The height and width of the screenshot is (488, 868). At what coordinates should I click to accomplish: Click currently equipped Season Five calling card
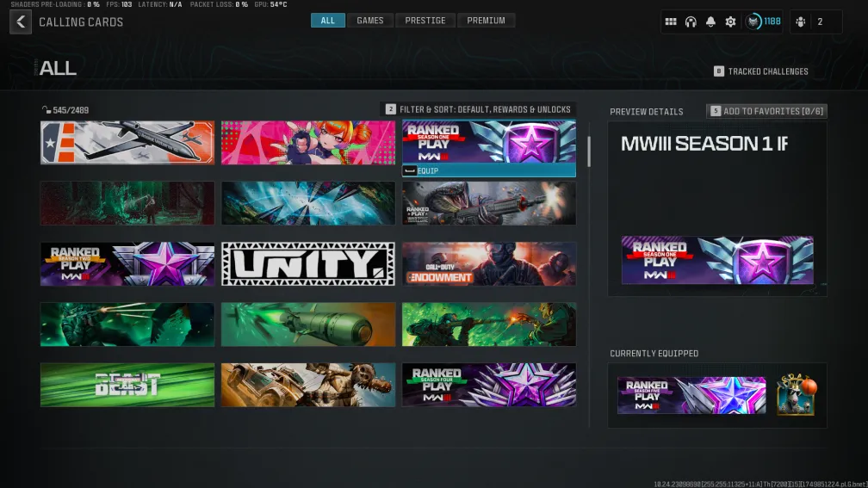click(x=691, y=396)
